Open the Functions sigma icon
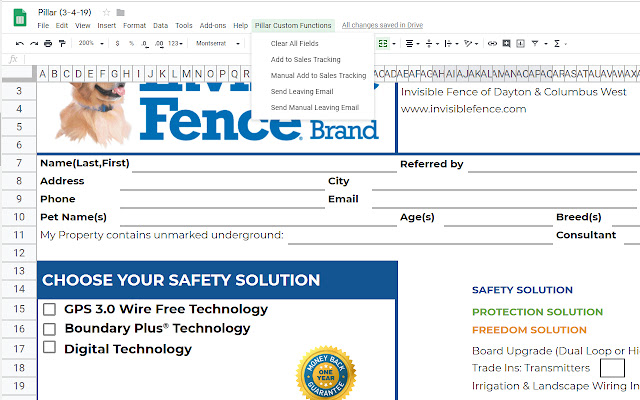The height and width of the screenshot is (400, 640). [x=557, y=43]
